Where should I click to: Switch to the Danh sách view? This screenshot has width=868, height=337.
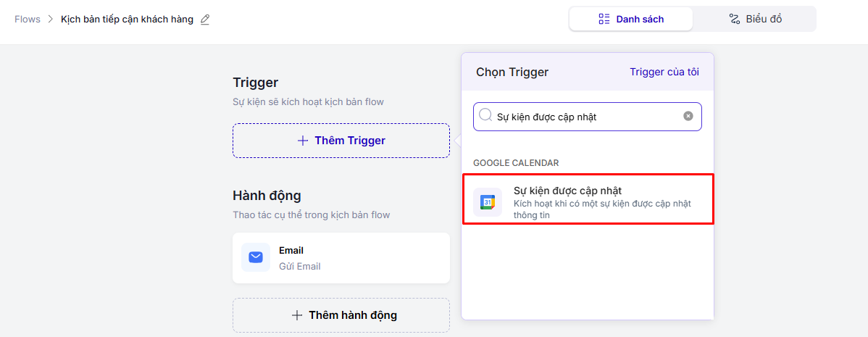coord(631,19)
